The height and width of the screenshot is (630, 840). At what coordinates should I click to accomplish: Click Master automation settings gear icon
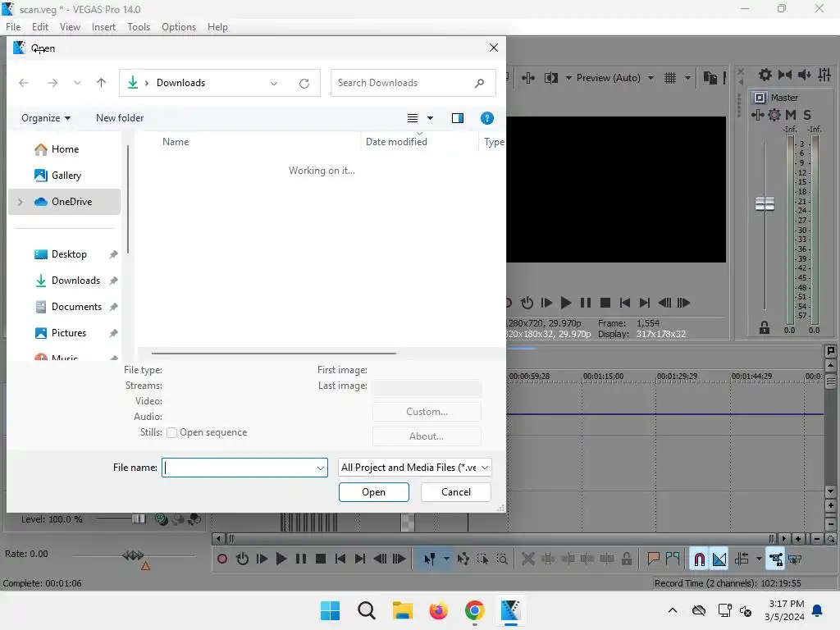[774, 114]
